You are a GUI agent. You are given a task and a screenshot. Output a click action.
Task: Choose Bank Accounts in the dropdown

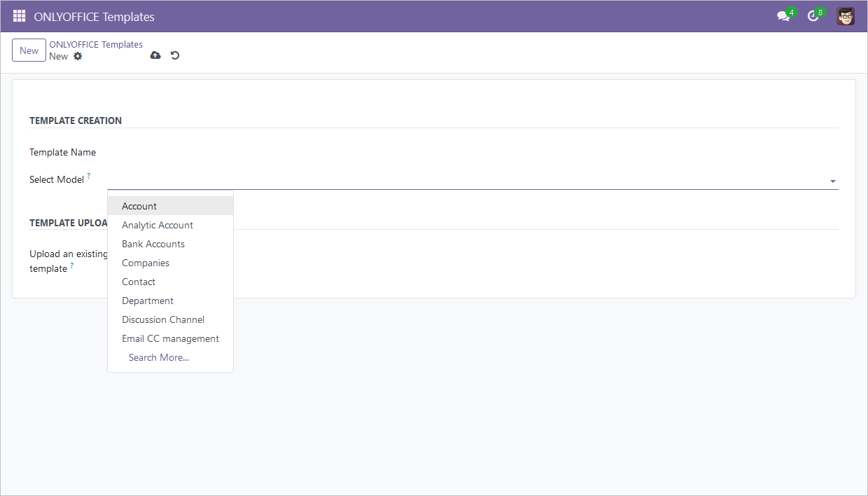153,244
